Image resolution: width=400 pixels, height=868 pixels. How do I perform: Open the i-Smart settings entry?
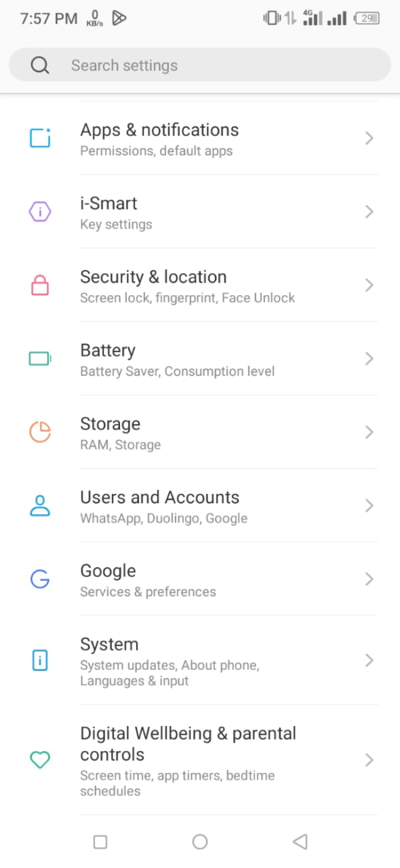(187, 212)
